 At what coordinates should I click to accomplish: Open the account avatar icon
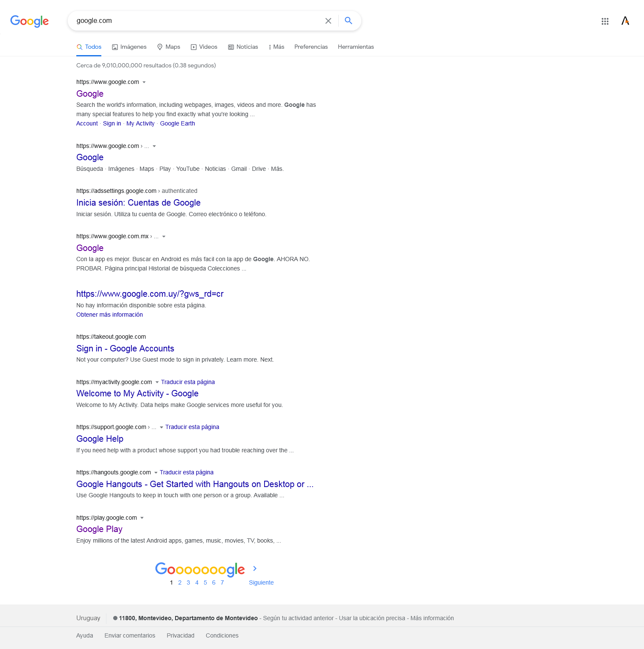[x=625, y=21]
